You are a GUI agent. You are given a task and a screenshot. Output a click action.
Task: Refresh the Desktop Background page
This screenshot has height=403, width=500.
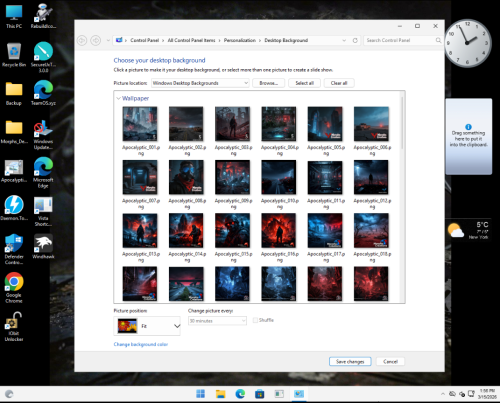coord(355,40)
